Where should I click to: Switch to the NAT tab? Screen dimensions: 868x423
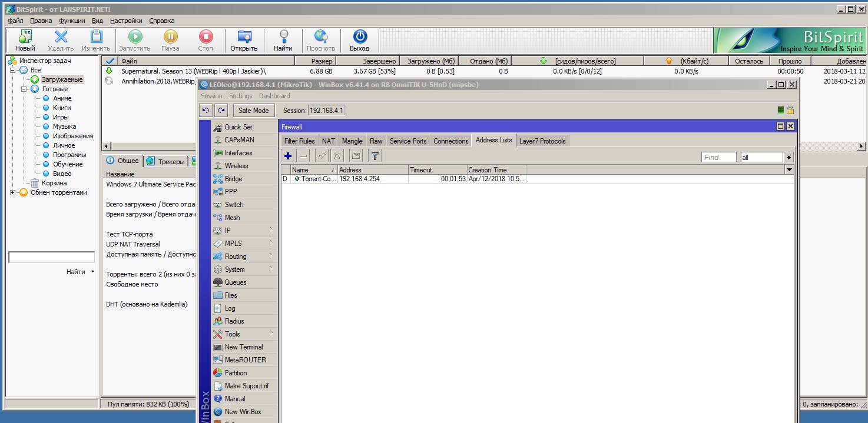click(328, 141)
